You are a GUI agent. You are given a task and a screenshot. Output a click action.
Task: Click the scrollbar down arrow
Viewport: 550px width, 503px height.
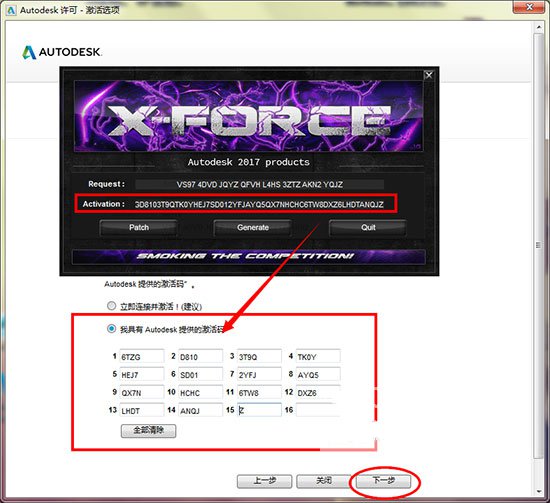point(538,491)
